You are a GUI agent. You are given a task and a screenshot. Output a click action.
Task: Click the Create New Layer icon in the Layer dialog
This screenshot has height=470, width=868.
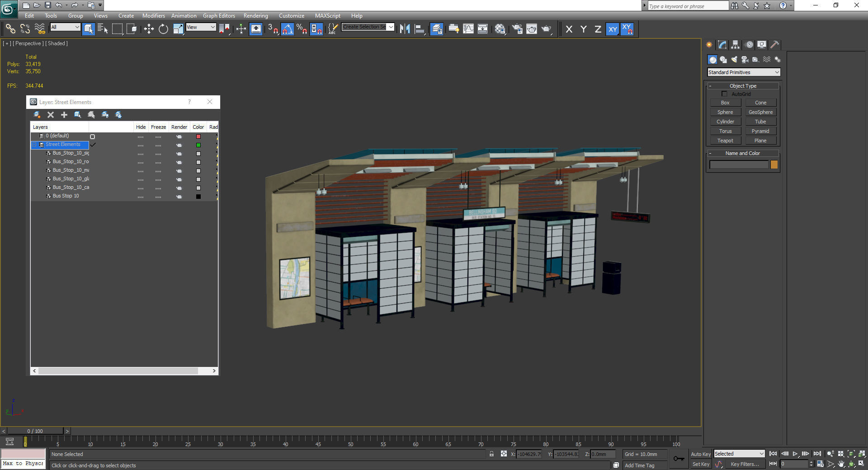[37, 115]
